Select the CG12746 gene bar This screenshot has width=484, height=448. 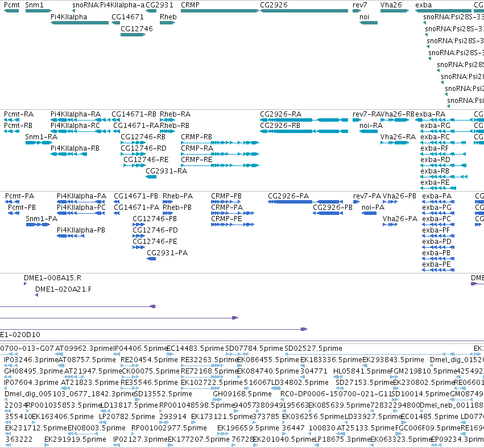pos(133,35)
